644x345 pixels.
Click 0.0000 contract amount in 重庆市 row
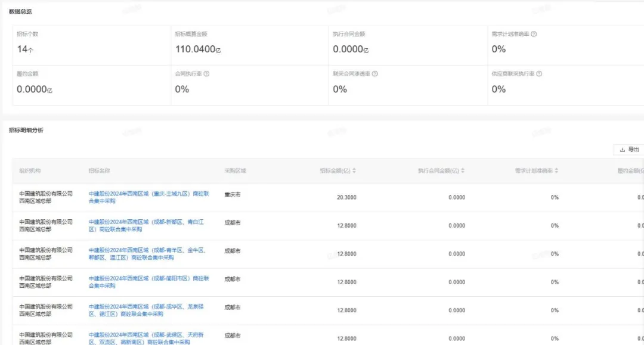[457, 197]
